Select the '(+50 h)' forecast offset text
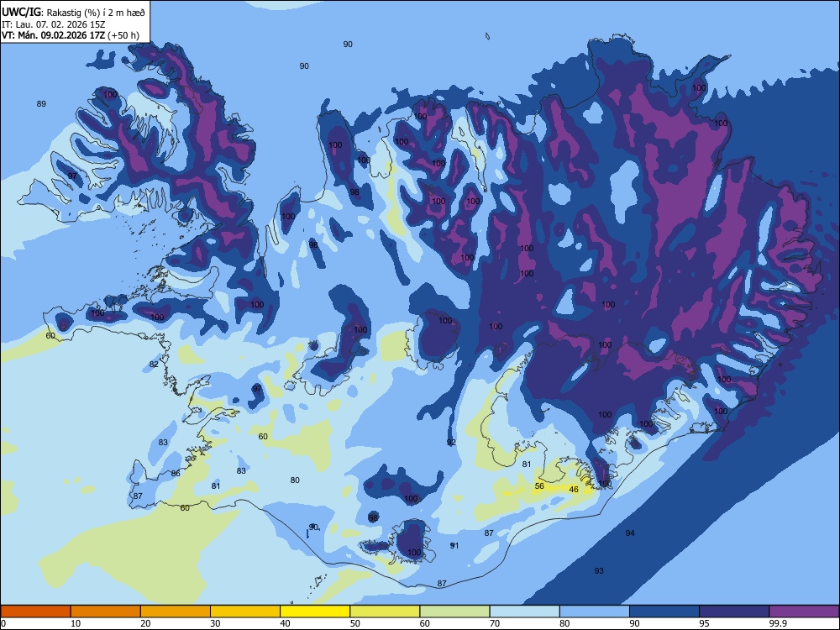 123,35
